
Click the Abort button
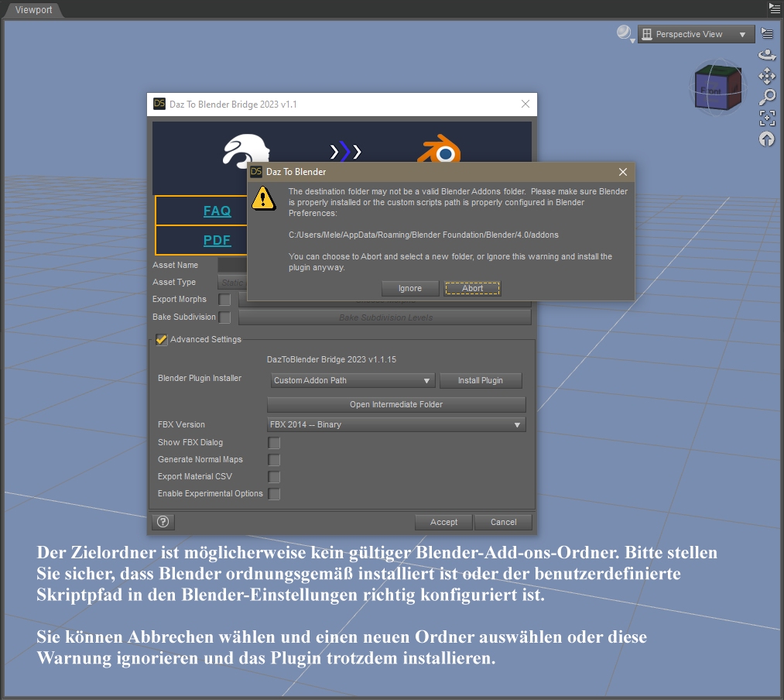[473, 288]
